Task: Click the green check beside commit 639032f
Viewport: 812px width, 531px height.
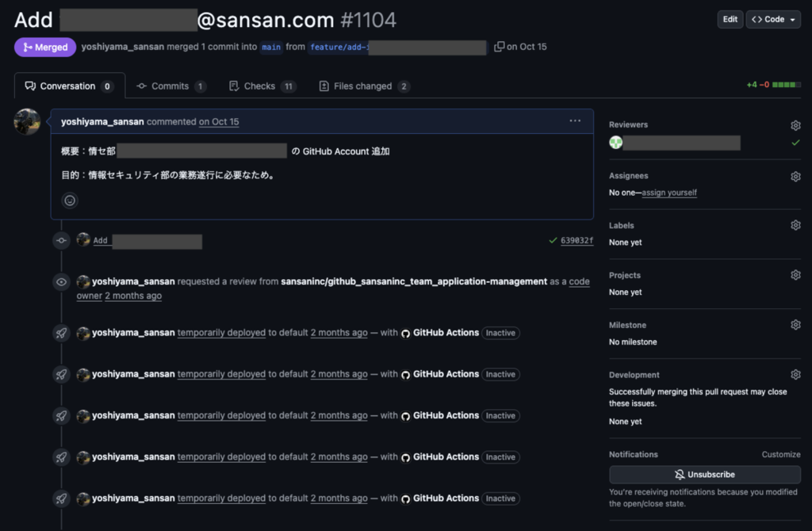Action: (553, 240)
